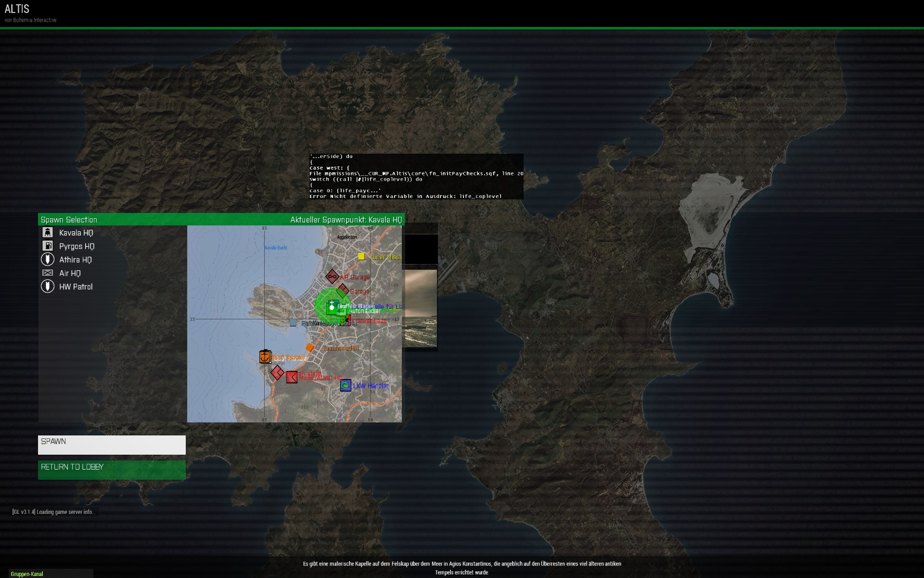Screen dimensions: 924x578
Task: Click the AIR Garage diamond map marker
Action: point(332,276)
